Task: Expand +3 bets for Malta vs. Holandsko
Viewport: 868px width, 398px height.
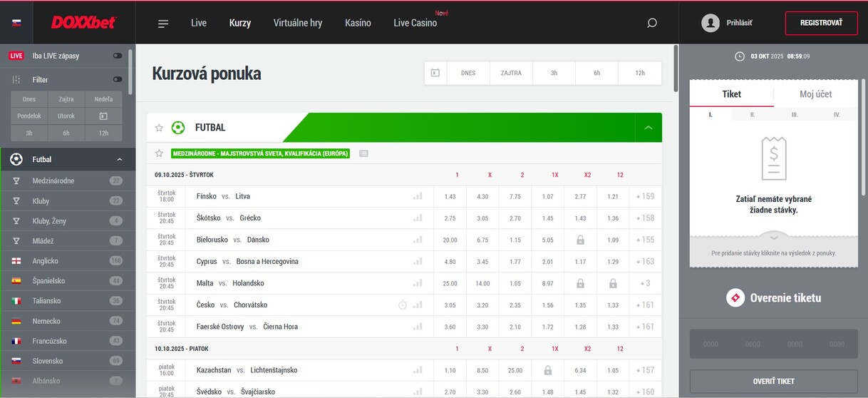Action: tap(646, 283)
